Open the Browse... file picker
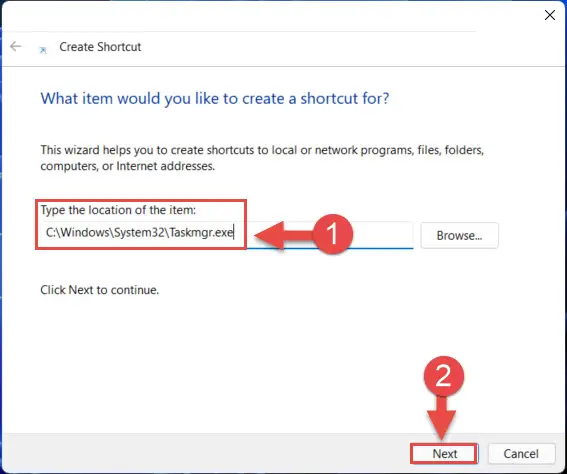Image resolution: width=567 pixels, height=474 pixels. pos(459,236)
